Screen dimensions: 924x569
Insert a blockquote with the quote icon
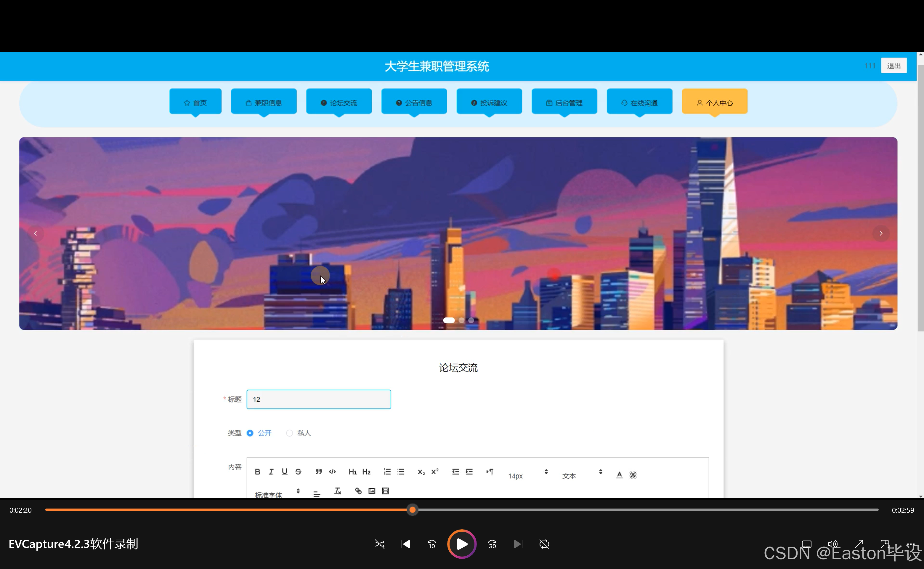point(319,471)
